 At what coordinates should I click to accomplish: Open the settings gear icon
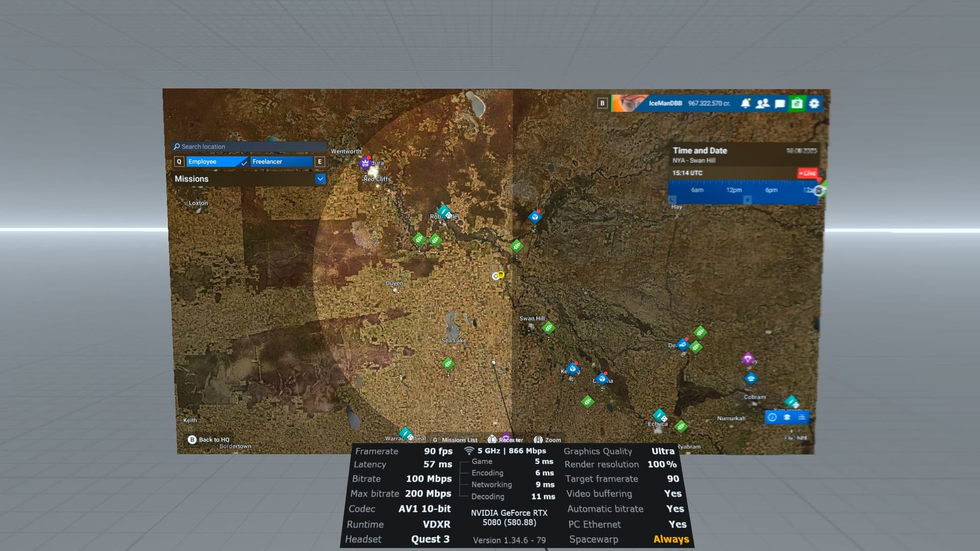[x=814, y=104]
